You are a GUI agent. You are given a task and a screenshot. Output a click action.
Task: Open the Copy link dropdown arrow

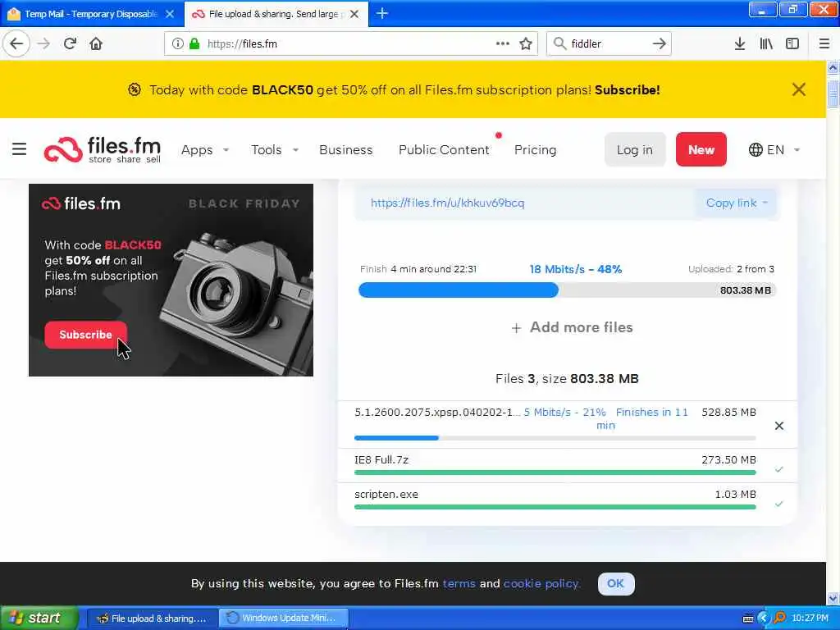765,203
